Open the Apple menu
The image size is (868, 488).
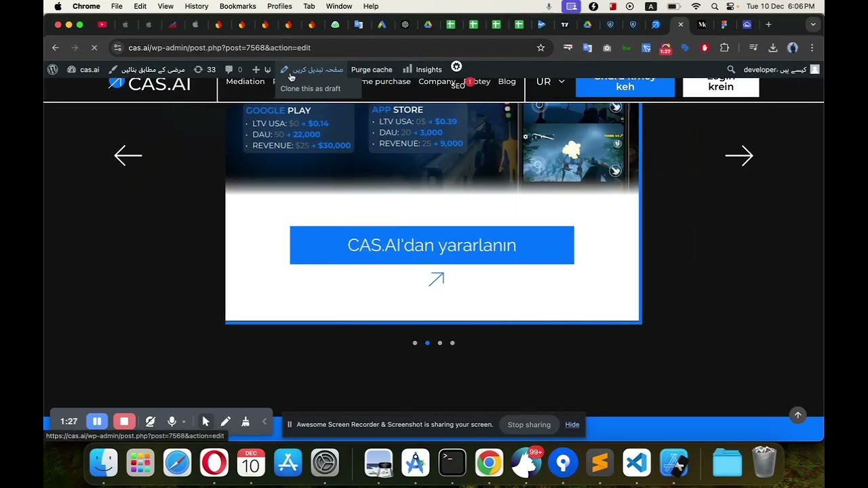pyautogui.click(x=58, y=6)
